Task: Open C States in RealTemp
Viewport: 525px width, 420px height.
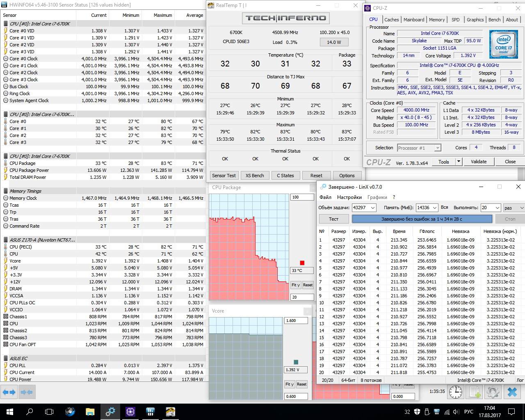Action: pos(285,176)
